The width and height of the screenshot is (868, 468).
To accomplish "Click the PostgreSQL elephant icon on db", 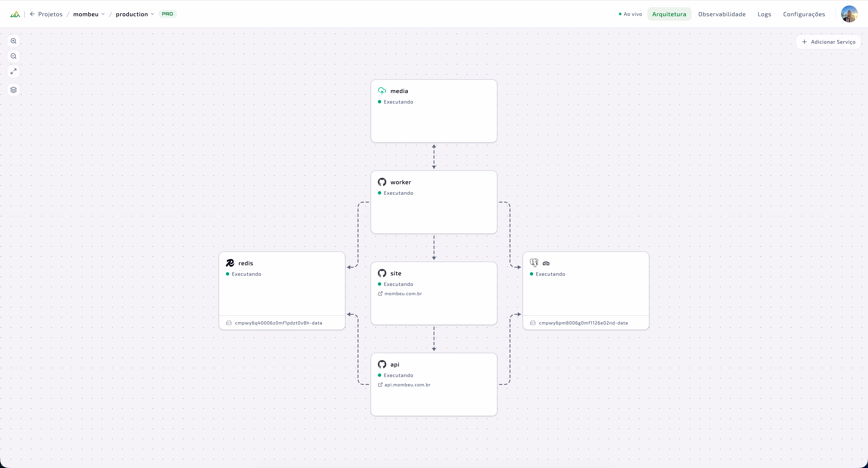I will pos(534,263).
